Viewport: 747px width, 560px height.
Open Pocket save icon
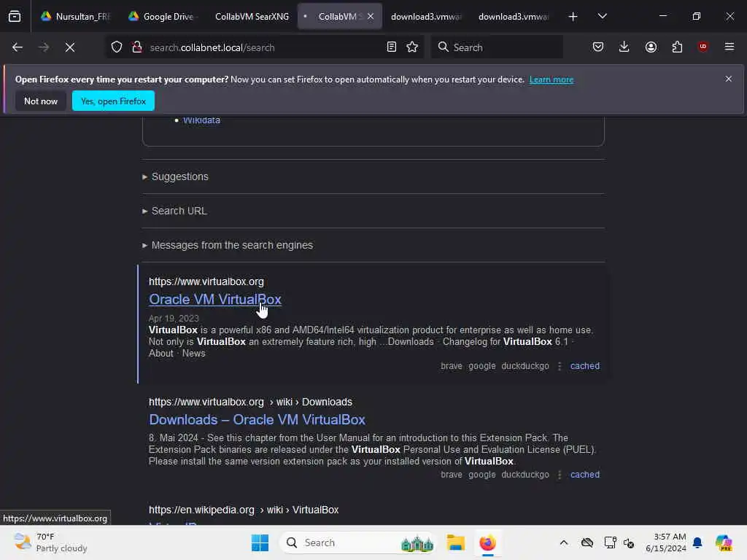(598, 47)
